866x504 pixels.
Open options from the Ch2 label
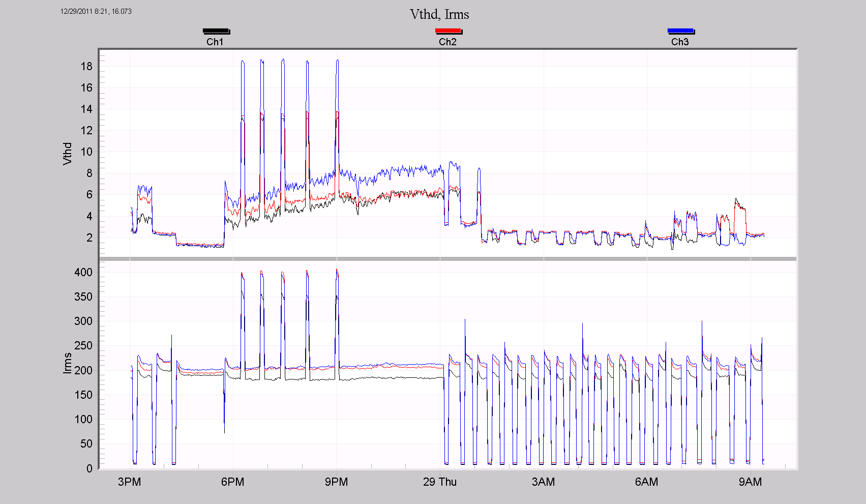tap(446, 42)
